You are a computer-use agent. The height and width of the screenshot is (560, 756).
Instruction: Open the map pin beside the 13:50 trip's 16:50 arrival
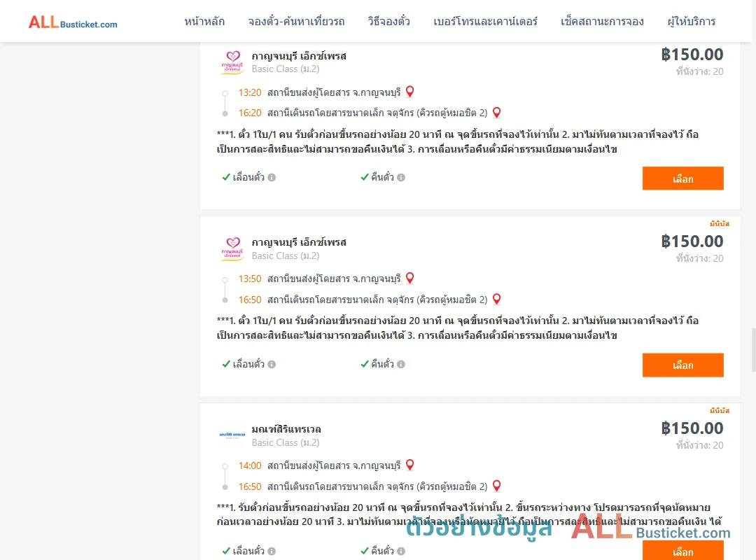pos(496,299)
